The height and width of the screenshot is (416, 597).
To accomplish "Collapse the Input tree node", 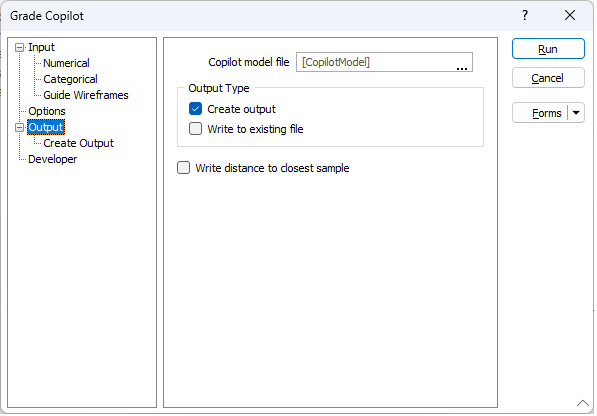I will coord(19,48).
